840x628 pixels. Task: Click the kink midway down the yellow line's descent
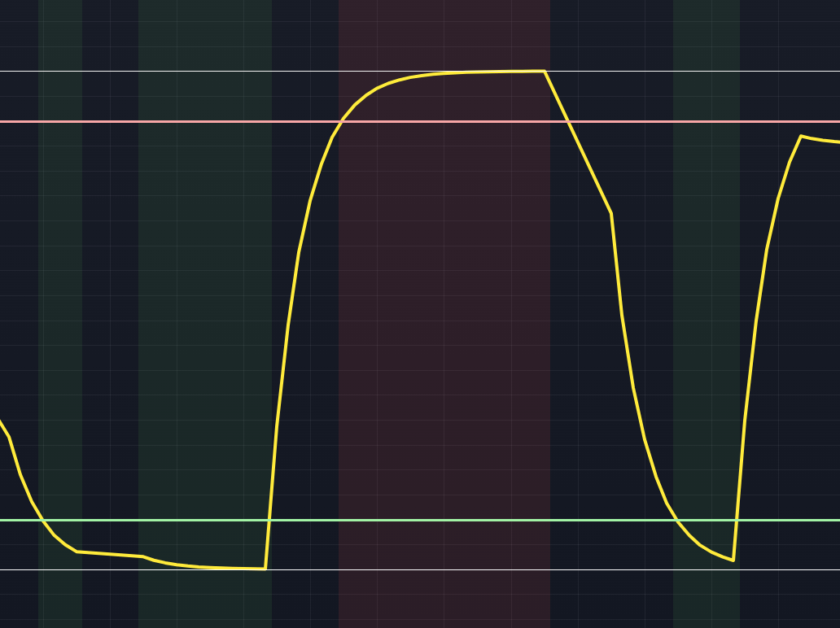[610, 213]
